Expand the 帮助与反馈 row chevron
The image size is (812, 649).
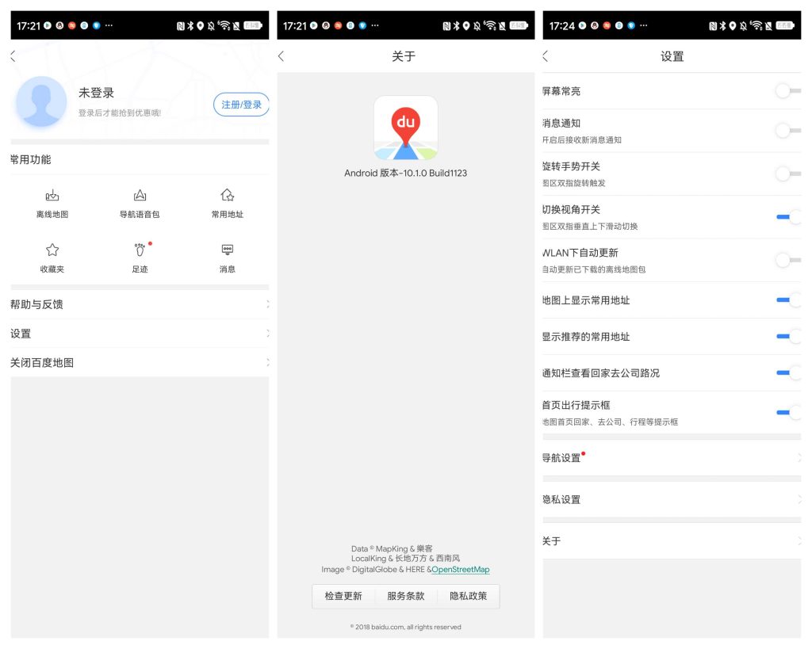click(266, 304)
